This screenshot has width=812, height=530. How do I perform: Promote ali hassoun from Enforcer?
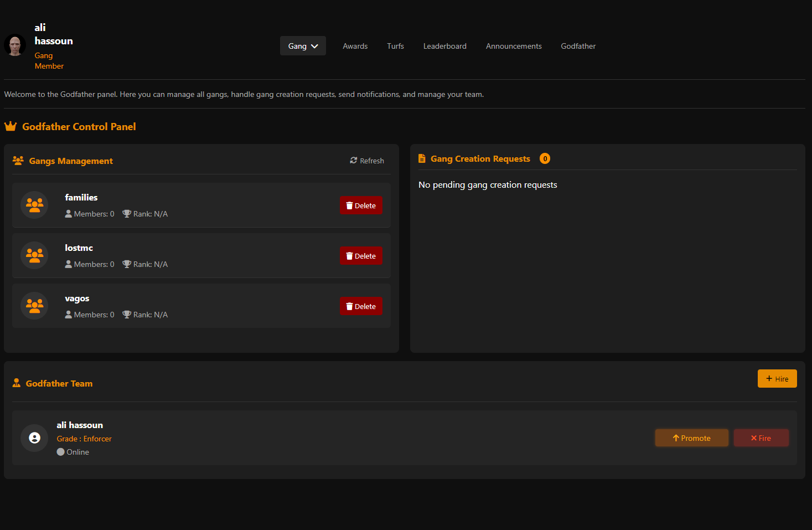point(692,438)
